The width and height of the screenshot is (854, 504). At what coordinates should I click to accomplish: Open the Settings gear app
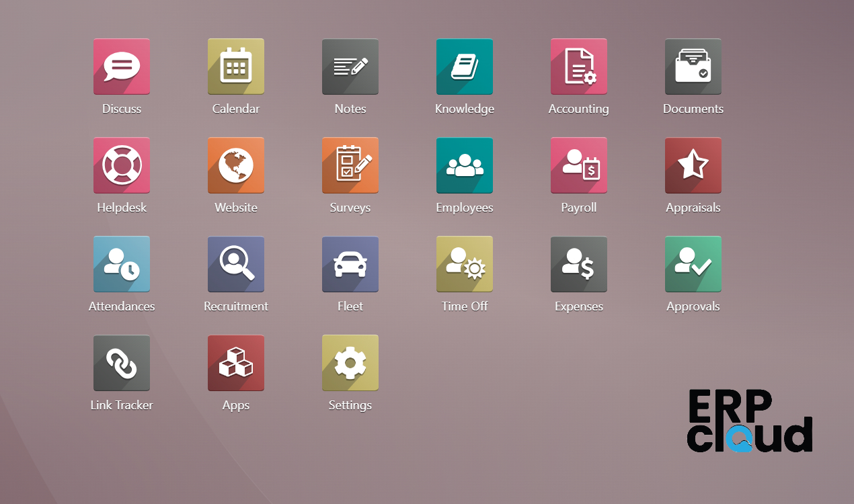coord(350,363)
